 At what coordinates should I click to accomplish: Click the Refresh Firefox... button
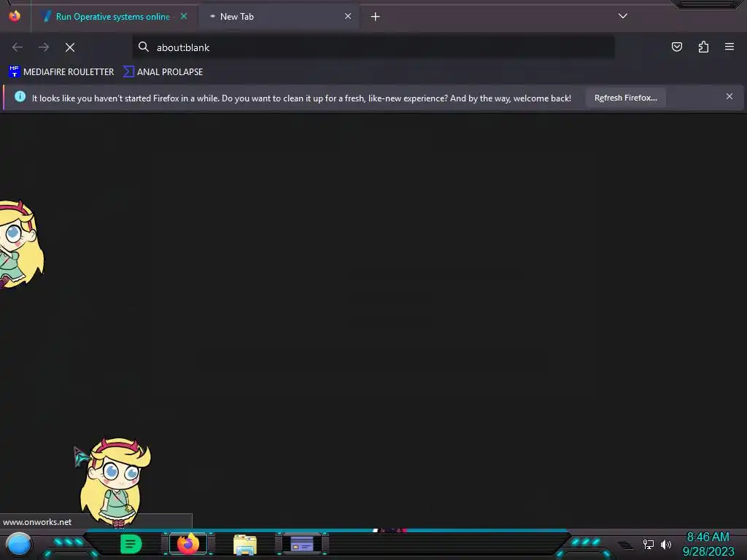625,98
